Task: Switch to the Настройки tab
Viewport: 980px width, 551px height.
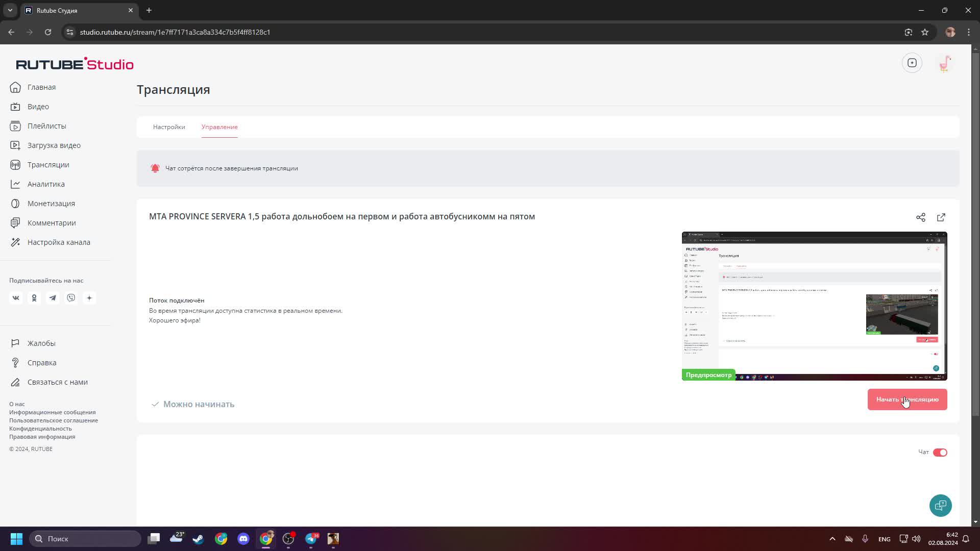Action: pyautogui.click(x=169, y=127)
